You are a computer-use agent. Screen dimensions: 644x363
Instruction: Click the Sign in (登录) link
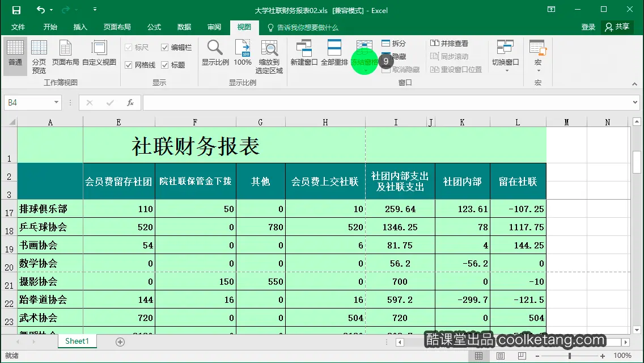[588, 27]
